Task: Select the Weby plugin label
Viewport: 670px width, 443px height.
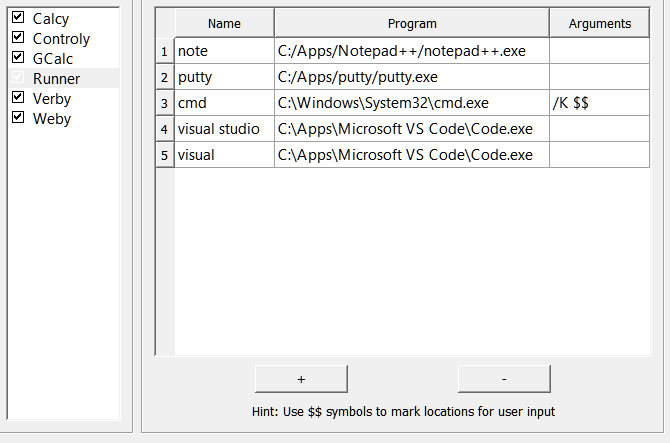Action: tap(52, 119)
